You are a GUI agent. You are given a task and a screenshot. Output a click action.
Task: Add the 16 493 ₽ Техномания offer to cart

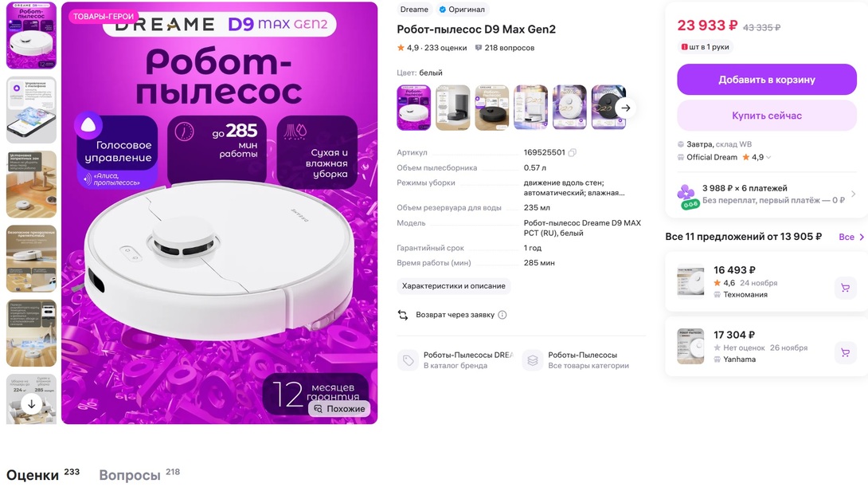[845, 288]
